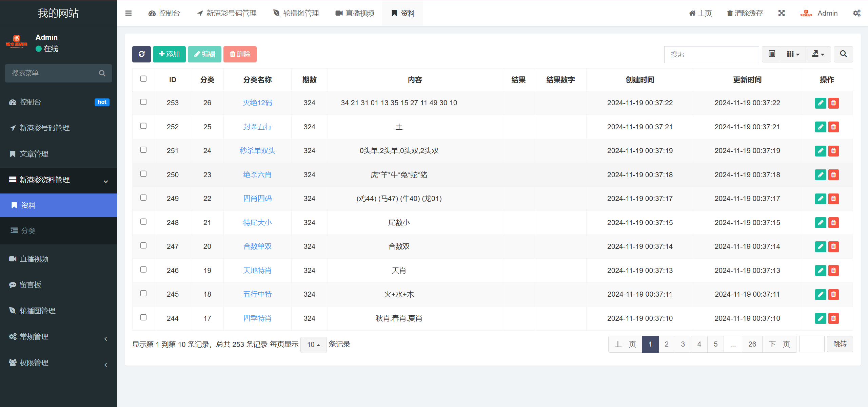Toggle the table card view icon
Viewport: 868px width, 407px height.
[772, 54]
